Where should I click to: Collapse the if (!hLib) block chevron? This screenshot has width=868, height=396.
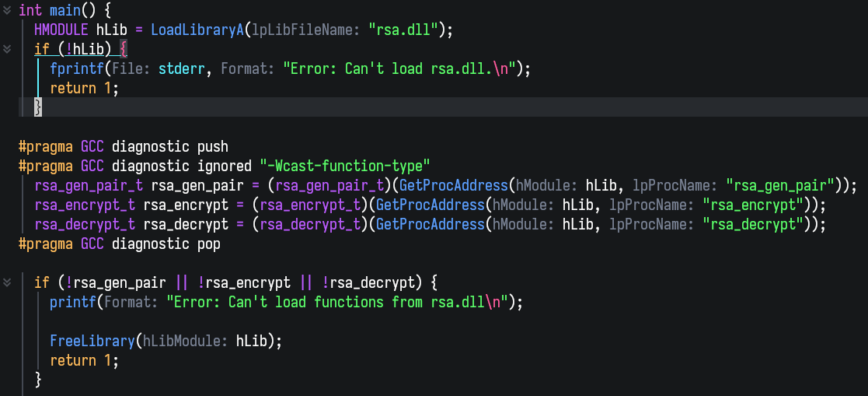7,49
